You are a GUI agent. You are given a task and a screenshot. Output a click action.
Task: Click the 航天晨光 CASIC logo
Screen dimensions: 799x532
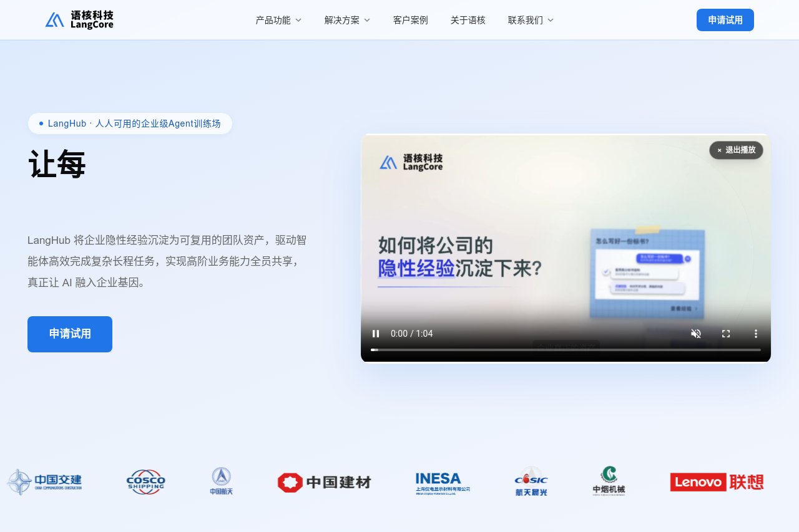pyautogui.click(x=531, y=481)
